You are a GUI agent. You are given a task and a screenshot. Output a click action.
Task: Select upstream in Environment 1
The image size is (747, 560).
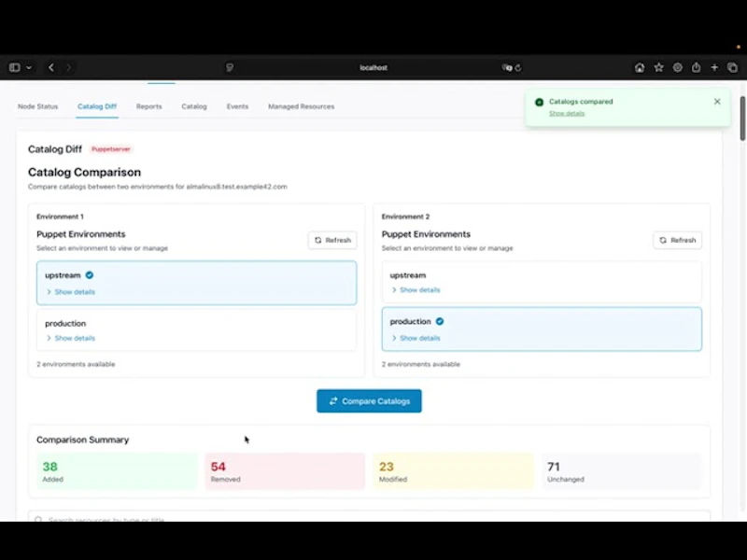point(196,283)
